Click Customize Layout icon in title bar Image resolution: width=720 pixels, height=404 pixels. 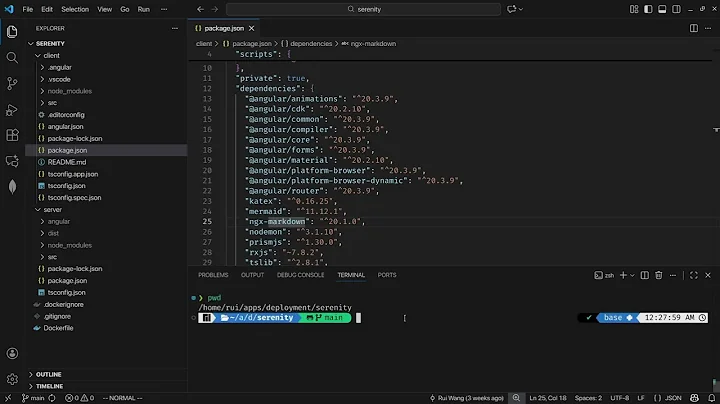pos(634,9)
